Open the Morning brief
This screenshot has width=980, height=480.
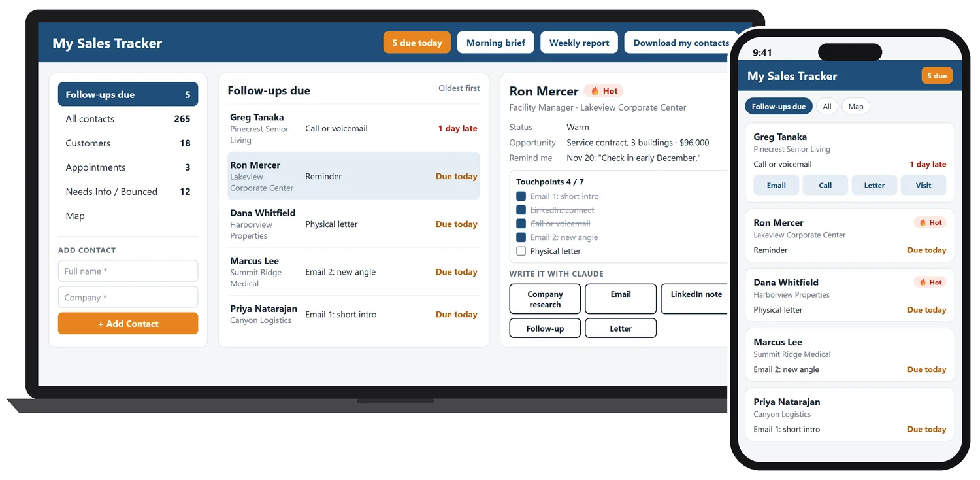point(496,43)
